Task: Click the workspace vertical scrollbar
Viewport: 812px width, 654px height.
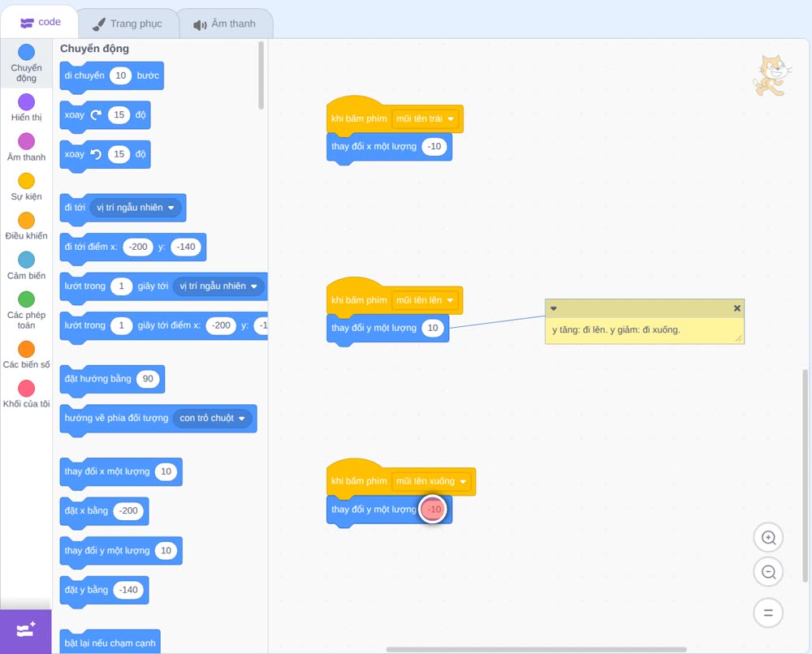Action: (x=806, y=476)
